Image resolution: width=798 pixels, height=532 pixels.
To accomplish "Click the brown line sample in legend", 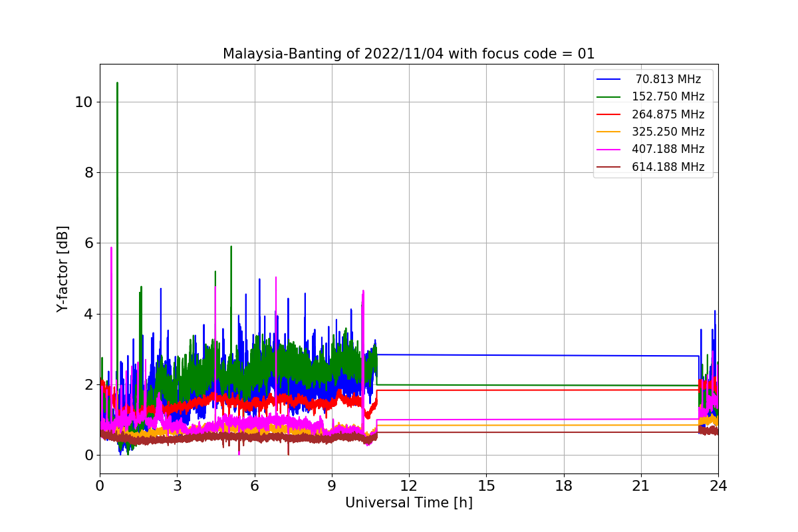I will [608, 167].
